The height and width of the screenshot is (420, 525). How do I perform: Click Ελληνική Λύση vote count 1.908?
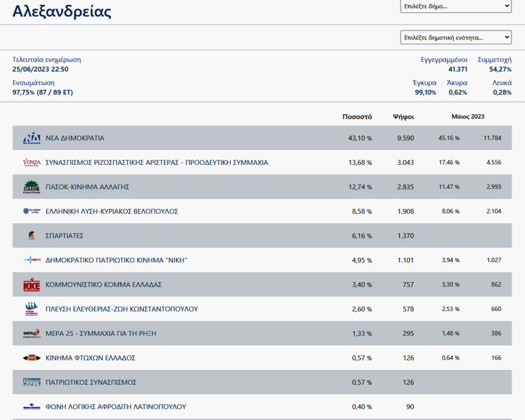(x=406, y=212)
